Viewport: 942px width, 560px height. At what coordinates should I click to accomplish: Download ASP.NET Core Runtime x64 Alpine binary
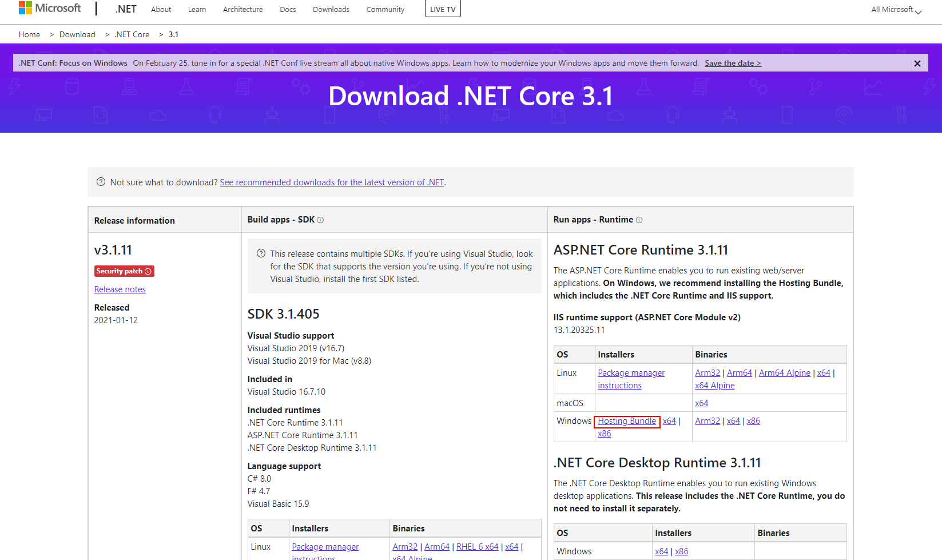point(715,386)
